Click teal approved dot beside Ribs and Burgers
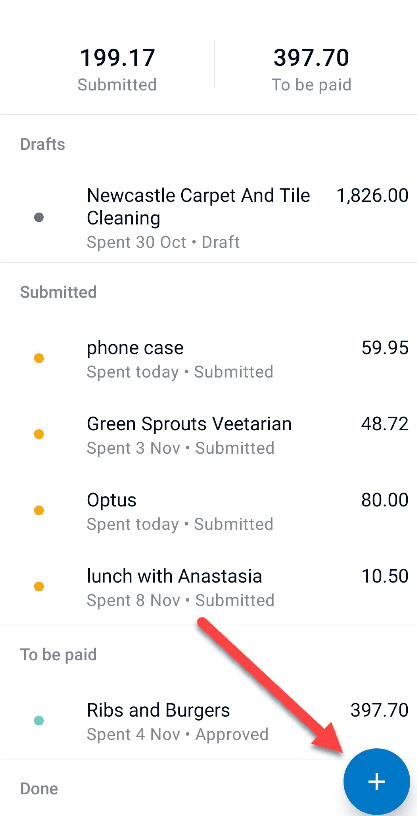Image resolution: width=417 pixels, height=816 pixels. coord(39,721)
